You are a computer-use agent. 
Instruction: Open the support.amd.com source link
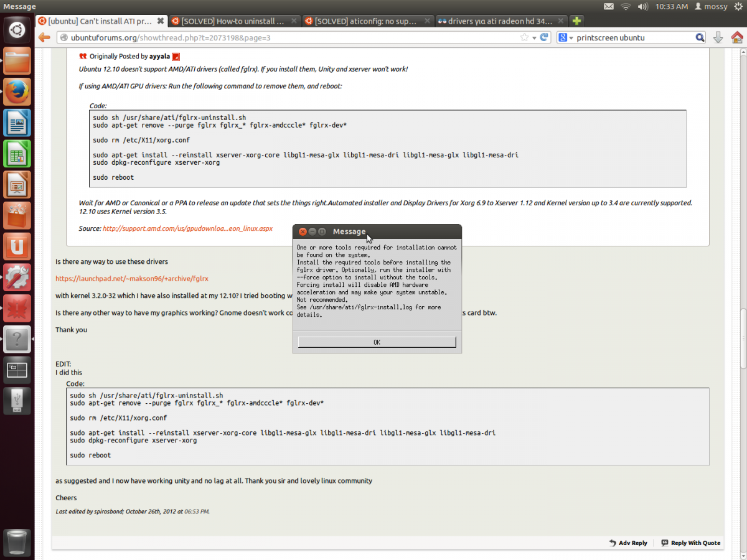click(187, 228)
